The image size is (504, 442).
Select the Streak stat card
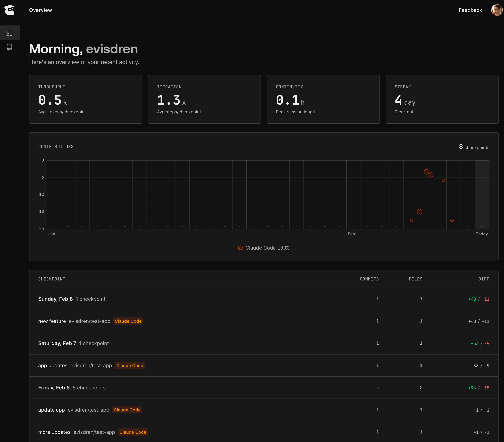click(x=442, y=99)
